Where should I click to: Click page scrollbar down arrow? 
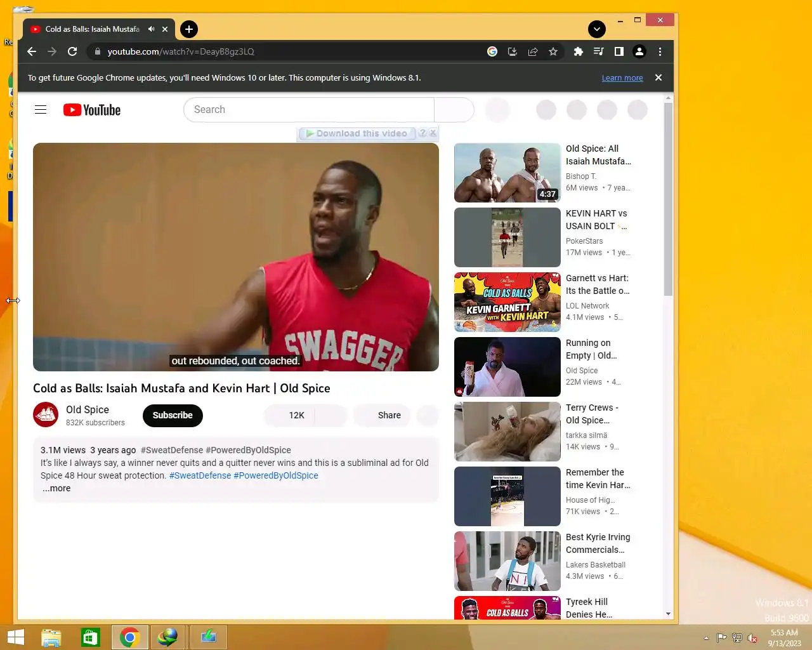[x=668, y=614]
